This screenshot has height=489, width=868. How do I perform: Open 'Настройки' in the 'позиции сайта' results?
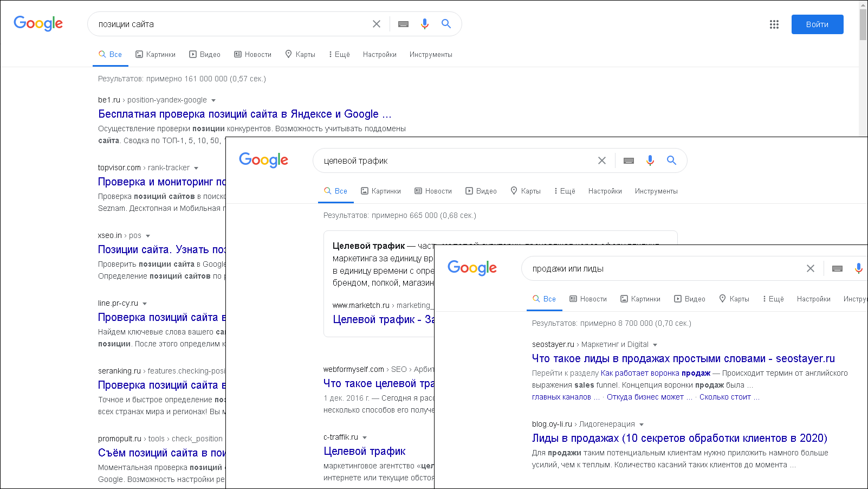[x=380, y=55]
